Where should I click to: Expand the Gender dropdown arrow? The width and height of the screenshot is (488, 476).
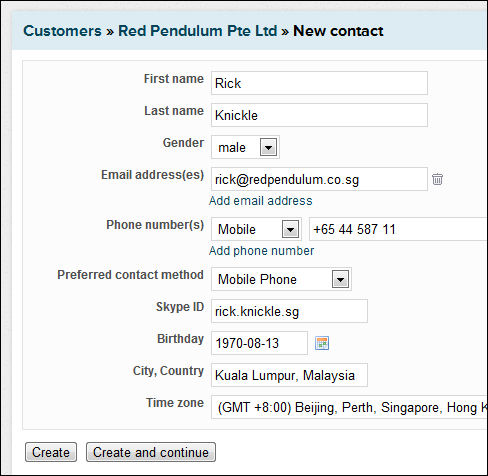click(x=268, y=147)
